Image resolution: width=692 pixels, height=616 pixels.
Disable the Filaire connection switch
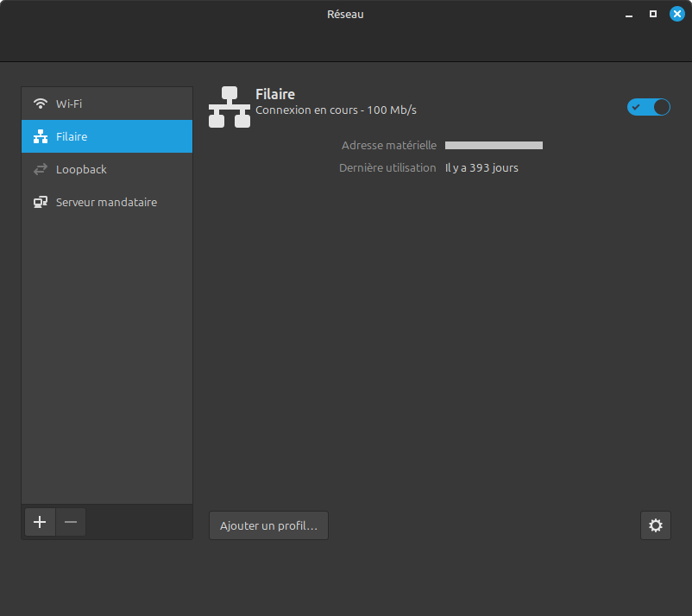tap(649, 107)
